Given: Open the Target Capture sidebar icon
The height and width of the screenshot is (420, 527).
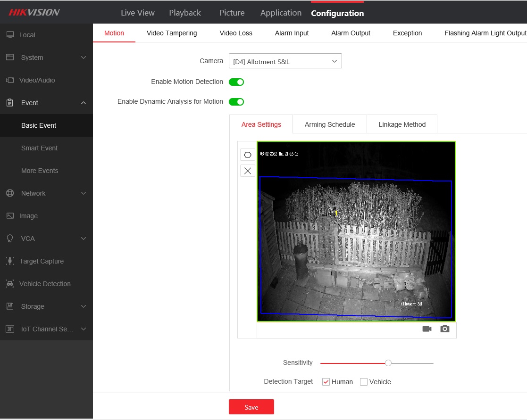Looking at the screenshot, I should tap(10, 261).
